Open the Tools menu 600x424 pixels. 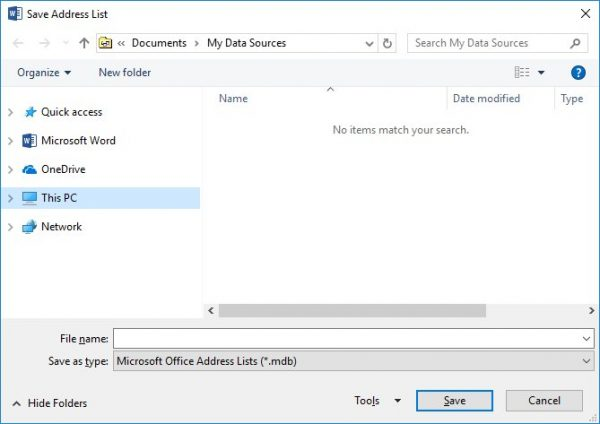tap(377, 400)
